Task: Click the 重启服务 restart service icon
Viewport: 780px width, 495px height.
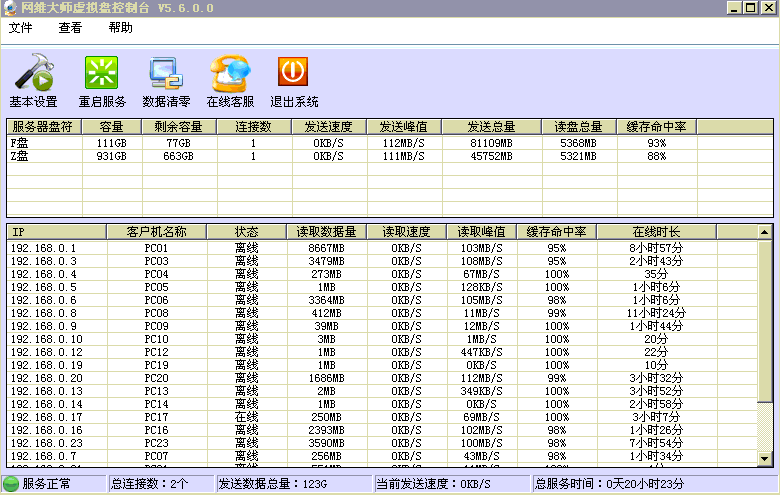Action: click(x=102, y=74)
